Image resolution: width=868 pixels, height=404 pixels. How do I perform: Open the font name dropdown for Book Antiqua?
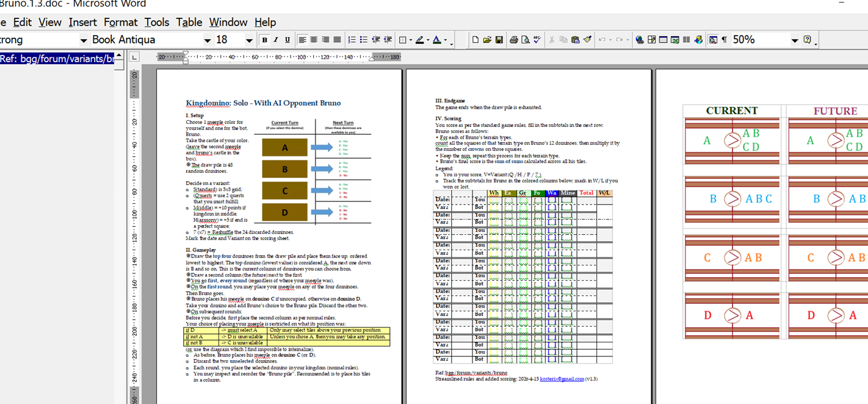point(207,40)
